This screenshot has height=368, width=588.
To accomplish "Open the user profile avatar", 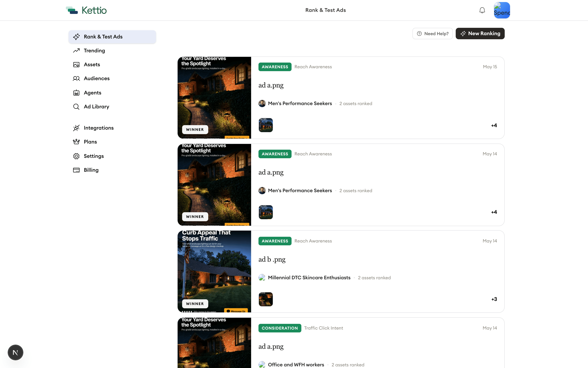I will [x=502, y=10].
